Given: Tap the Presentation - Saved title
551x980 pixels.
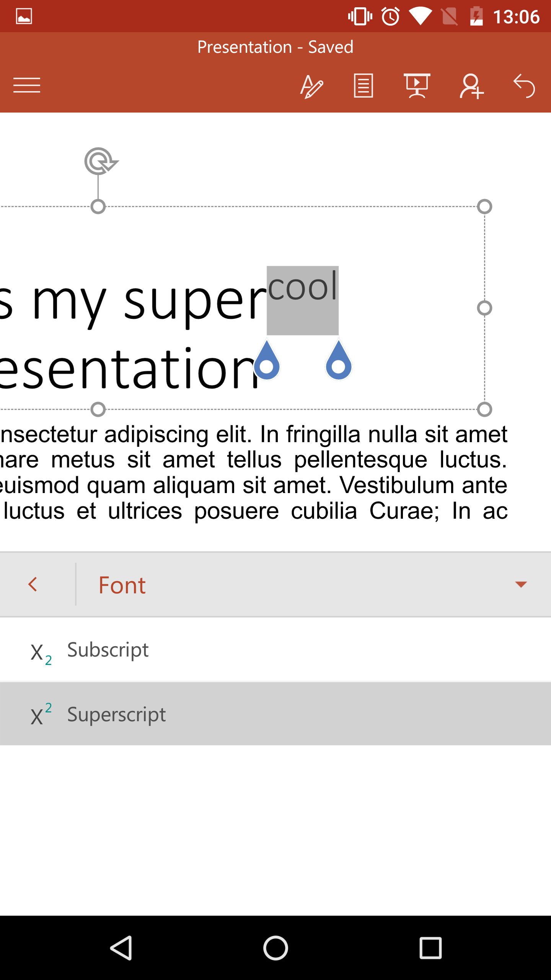Looking at the screenshot, I should pyautogui.click(x=275, y=47).
